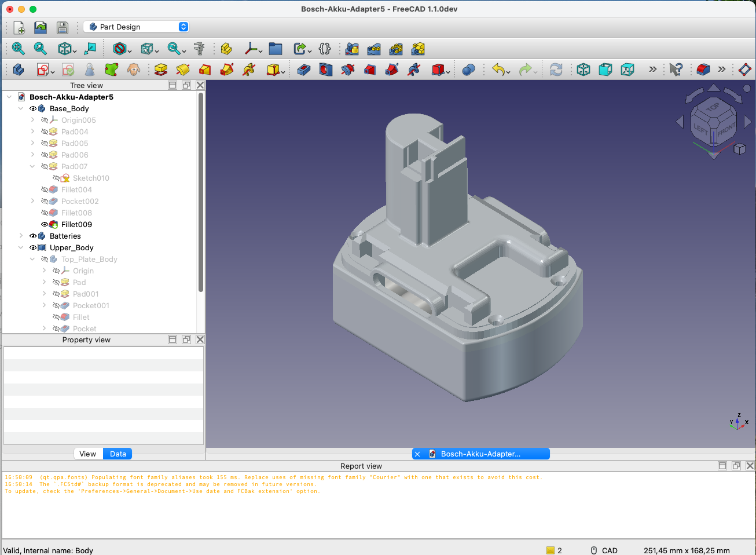Image resolution: width=756 pixels, height=555 pixels.
Task: Open the Part Design workbench dropdown
Action: tap(137, 27)
